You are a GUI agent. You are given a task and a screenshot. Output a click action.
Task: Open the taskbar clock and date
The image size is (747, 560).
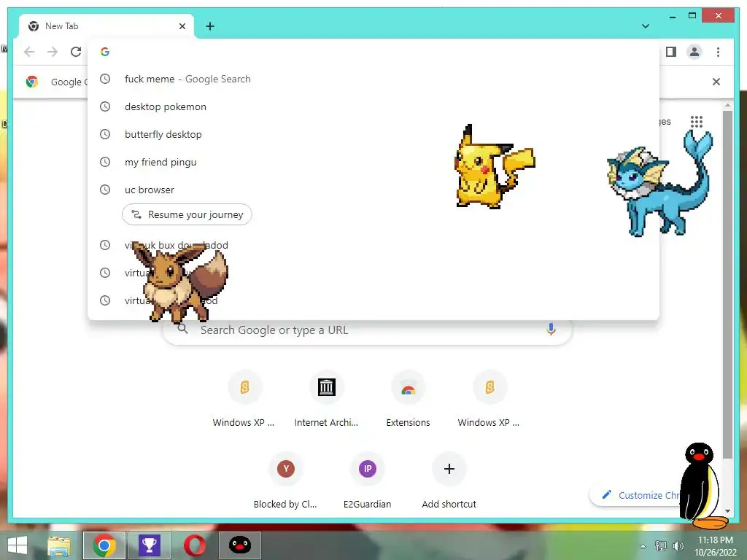pos(716,546)
